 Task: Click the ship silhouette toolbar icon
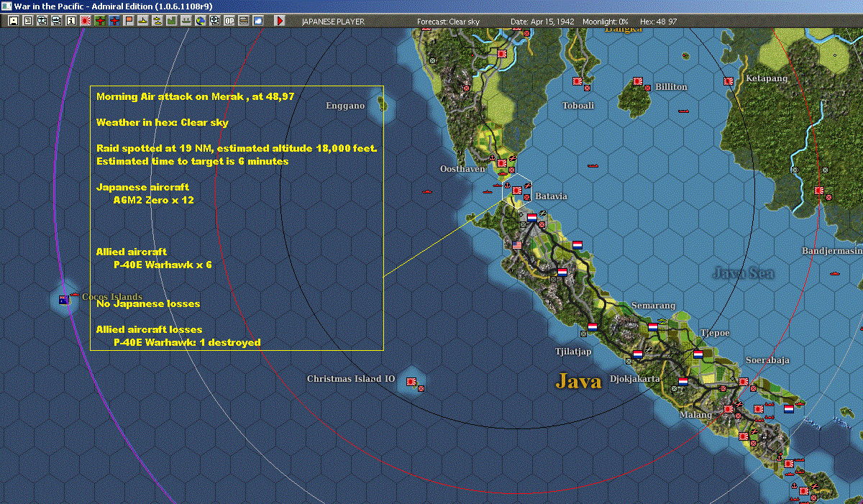tap(186, 21)
